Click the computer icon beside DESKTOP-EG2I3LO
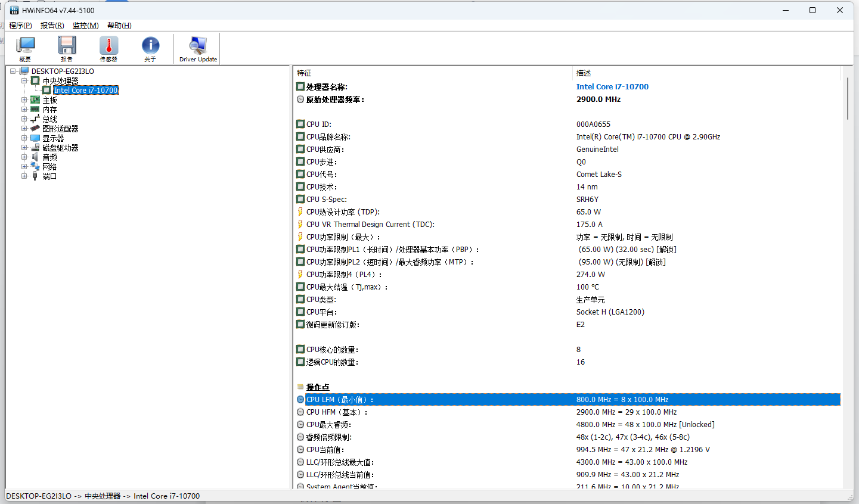This screenshot has height=504, width=859. coord(24,71)
